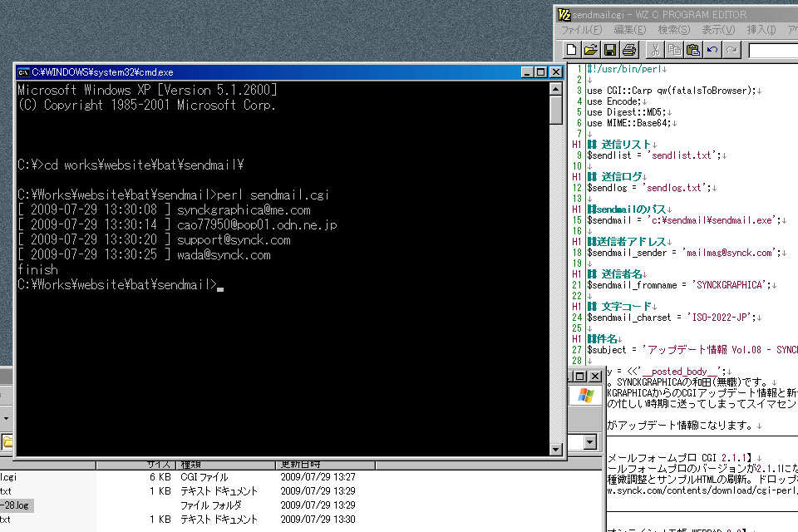Click the $sendmail_fromname line in editor
Image resolution: width=798 pixels, height=532 pixels.
click(x=682, y=285)
